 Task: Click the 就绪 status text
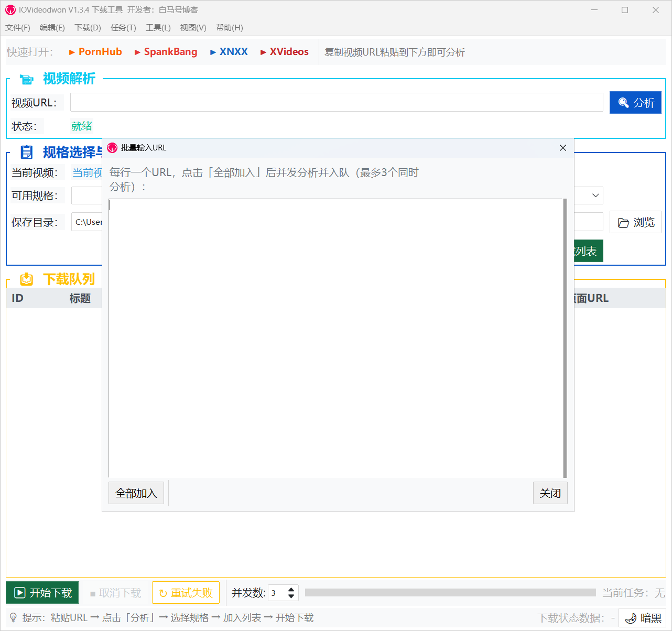(82, 126)
